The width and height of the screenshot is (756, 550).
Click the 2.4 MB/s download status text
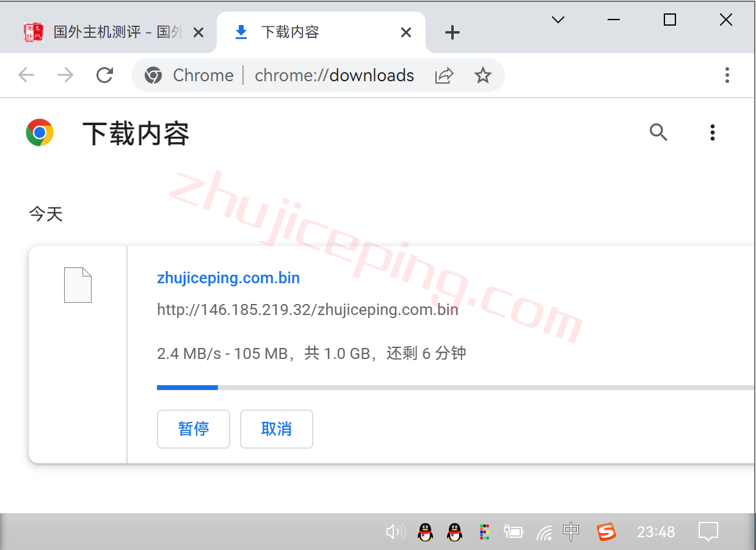(x=311, y=353)
